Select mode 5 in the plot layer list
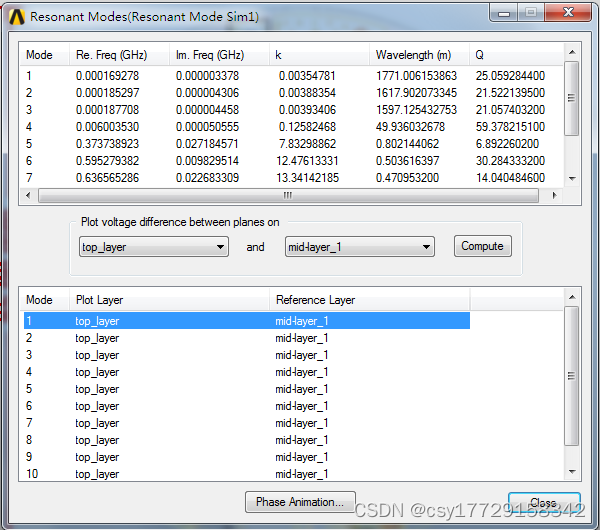 247,389
